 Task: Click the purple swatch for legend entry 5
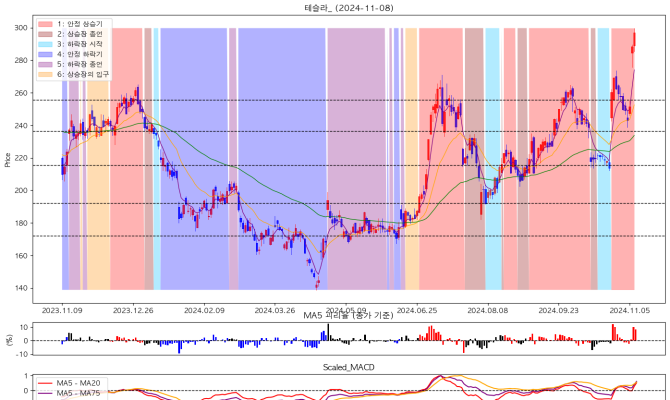point(46,63)
